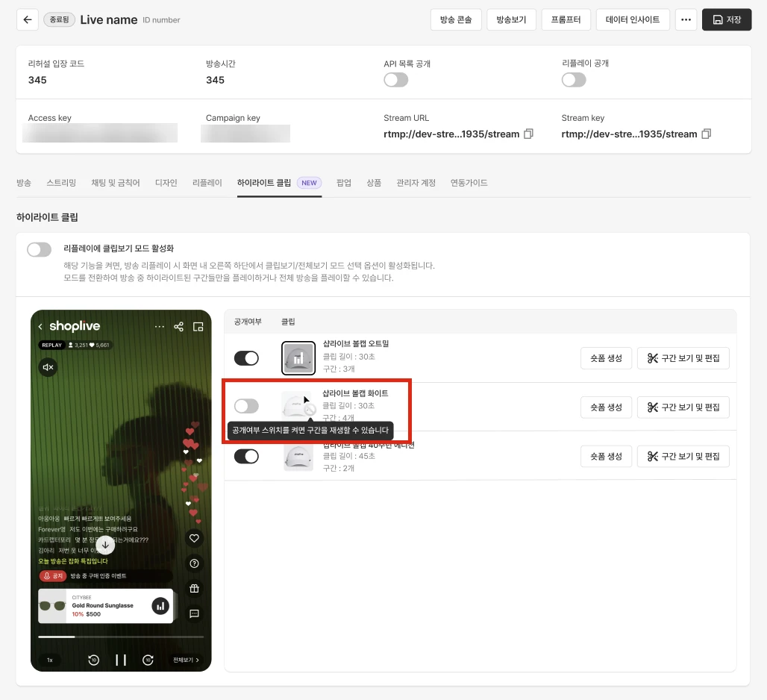Click the replay progress bar
This screenshot has height=700, width=767.
click(x=121, y=637)
